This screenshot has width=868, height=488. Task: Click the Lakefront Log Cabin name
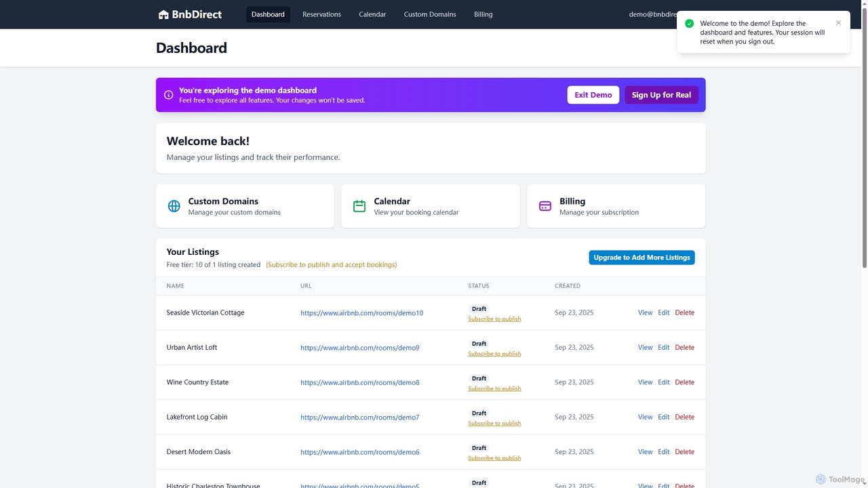tap(197, 417)
